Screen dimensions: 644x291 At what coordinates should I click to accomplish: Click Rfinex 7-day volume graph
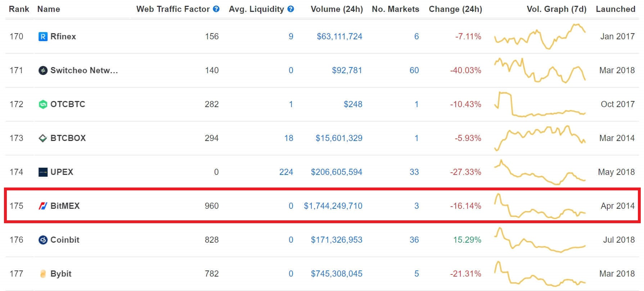point(540,36)
